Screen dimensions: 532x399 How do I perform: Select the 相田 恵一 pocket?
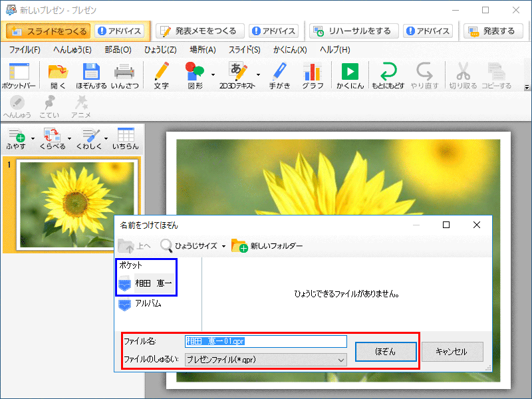pos(146,283)
